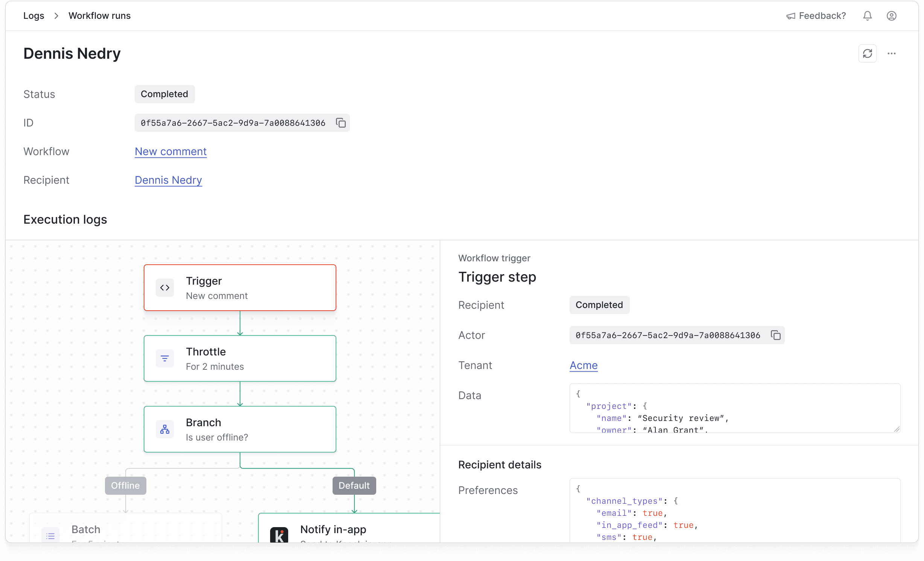Select the Default branch label
The height and width of the screenshot is (561, 924).
(354, 485)
